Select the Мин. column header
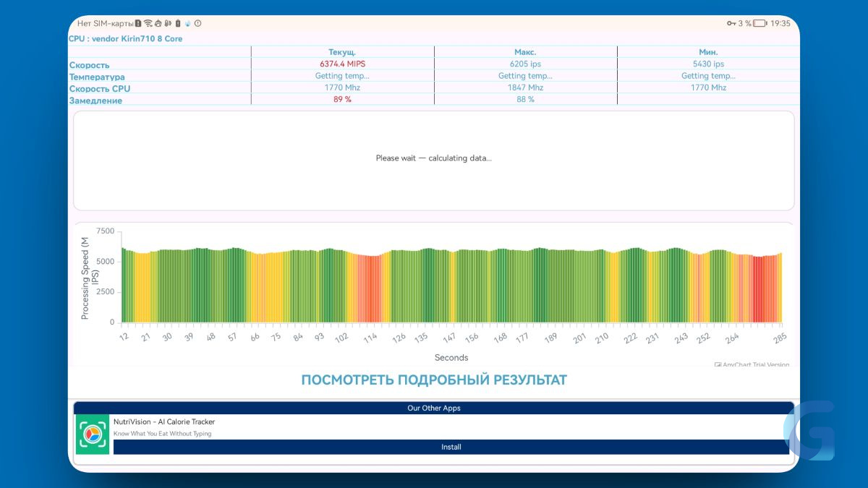The width and height of the screenshot is (868, 488). [708, 52]
